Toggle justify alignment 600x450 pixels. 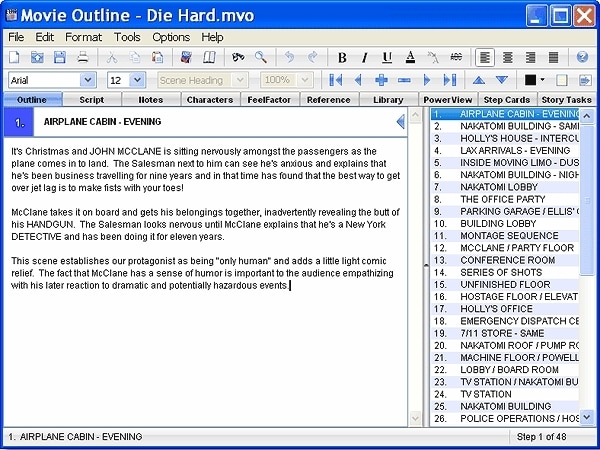[x=553, y=58]
